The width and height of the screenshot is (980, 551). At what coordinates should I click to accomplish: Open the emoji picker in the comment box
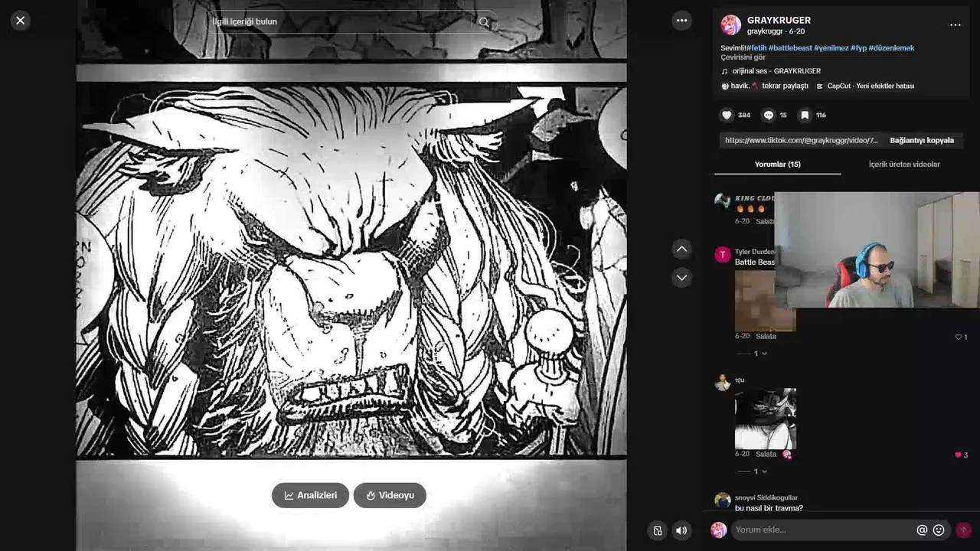tap(939, 530)
